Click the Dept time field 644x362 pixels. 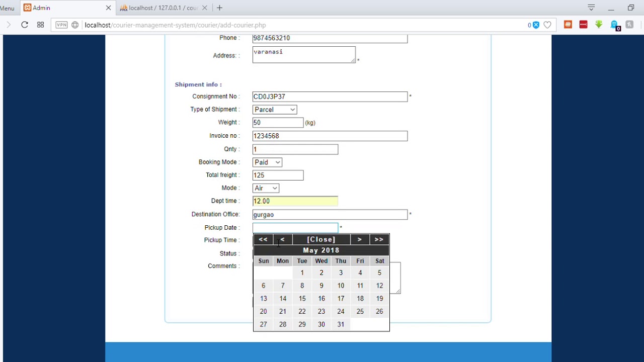click(x=295, y=201)
